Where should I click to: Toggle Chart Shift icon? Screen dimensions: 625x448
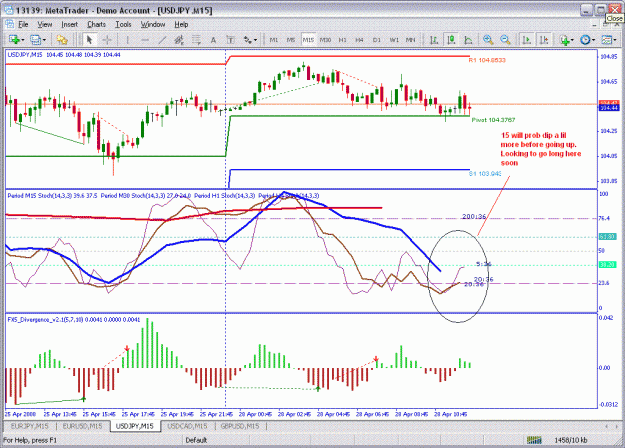tap(544, 40)
